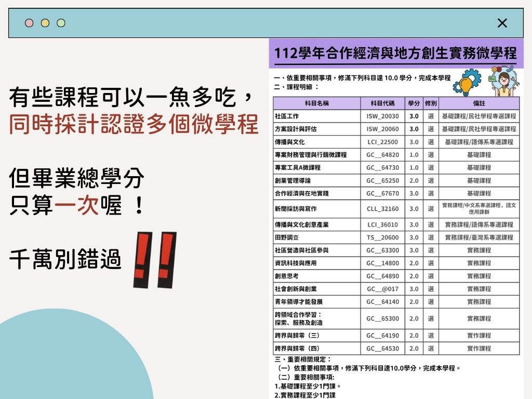Click the red double exclamation mark graphic
This screenshot has height=399, width=532.
pyautogui.click(x=155, y=260)
